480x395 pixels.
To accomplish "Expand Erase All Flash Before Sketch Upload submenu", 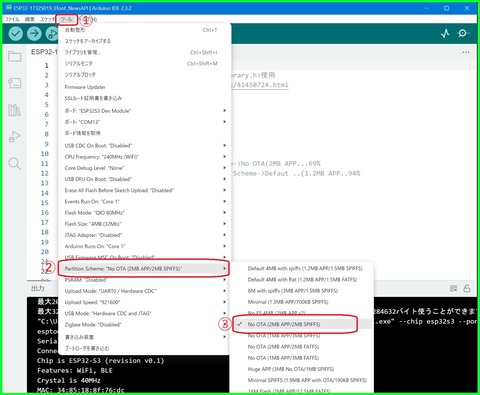I will (144, 190).
